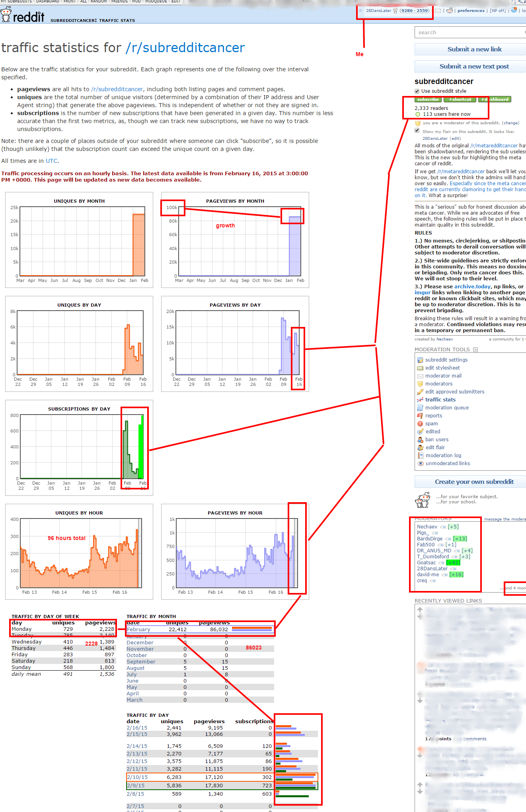Image resolution: width=526 pixels, height=812 pixels.
Task: Click message the moderators link
Action: click(x=505, y=519)
